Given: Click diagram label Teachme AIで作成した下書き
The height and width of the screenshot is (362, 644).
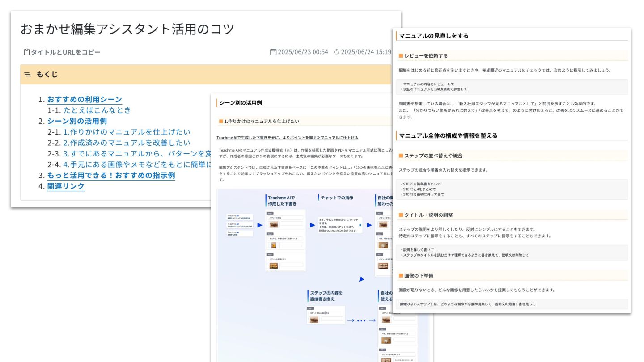Looking at the screenshot, I should pyautogui.click(x=282, y=201).
